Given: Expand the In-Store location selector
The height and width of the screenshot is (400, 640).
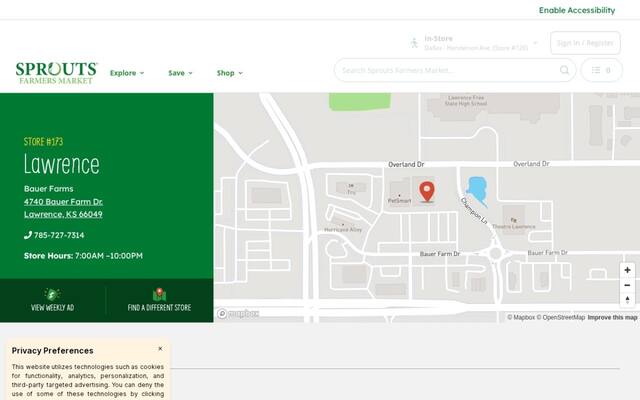Looking at the screenshot, I should (476, 43).
